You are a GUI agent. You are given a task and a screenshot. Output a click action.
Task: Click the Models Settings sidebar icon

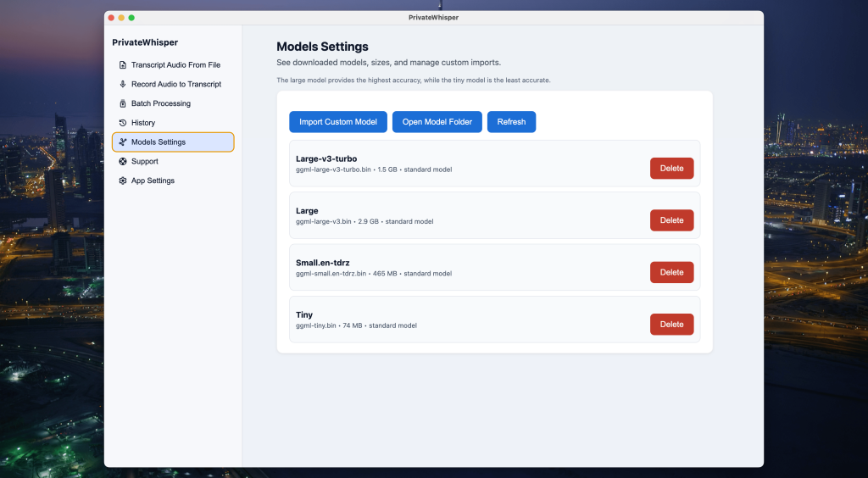pyautogui.click(x=123, y=142)
